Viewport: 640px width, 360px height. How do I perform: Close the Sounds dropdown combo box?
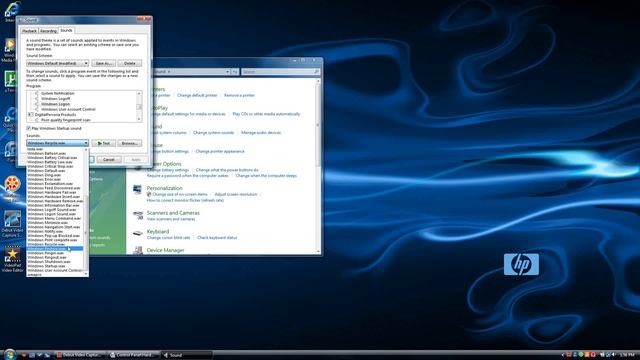pyautogui.click(x=86, y=143)
